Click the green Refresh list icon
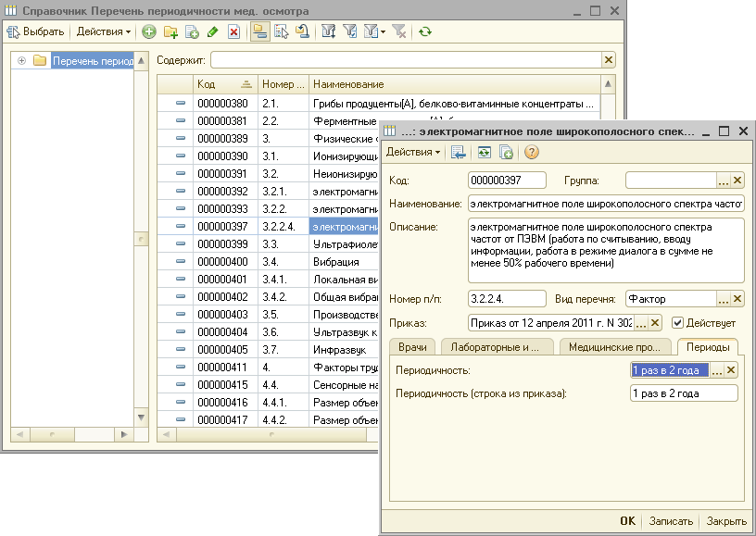This screenshot has width=756, height=536. coord(425,31)
